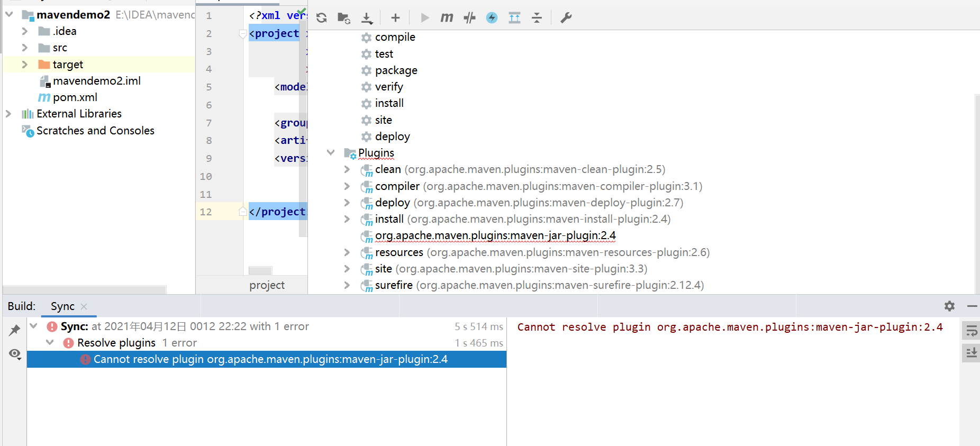Collapse all nodes in Maven tree

point(537,18)
